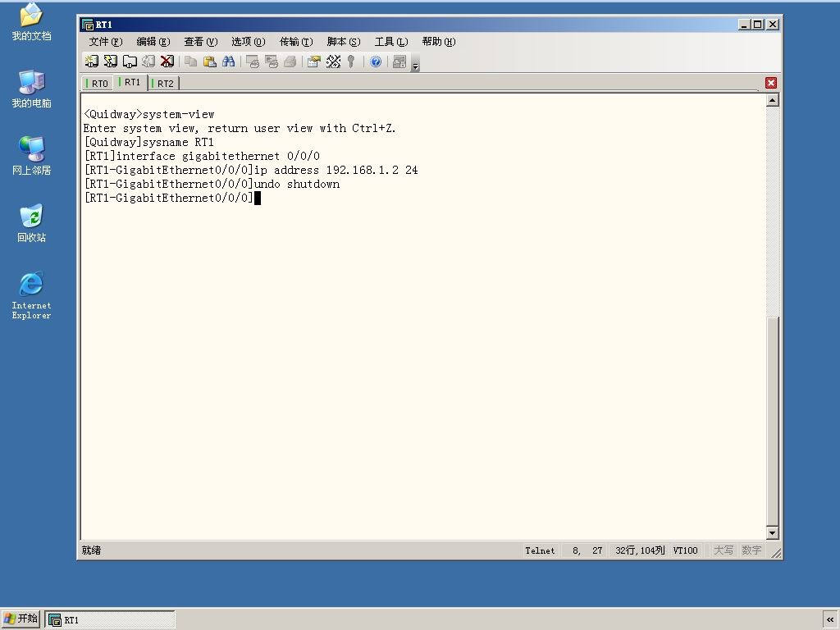840x630 pixels.
Task: Open the 工具(L) menu
Action: pos(391,42)
